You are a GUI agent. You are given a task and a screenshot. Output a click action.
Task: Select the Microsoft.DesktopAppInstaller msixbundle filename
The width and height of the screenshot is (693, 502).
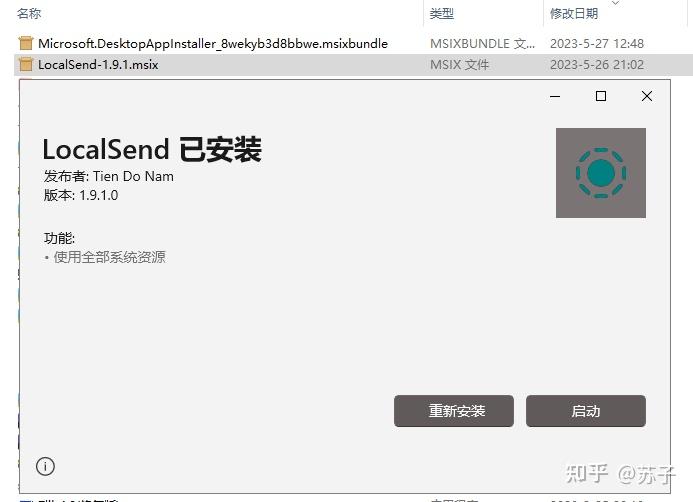(x=213, y=43)
